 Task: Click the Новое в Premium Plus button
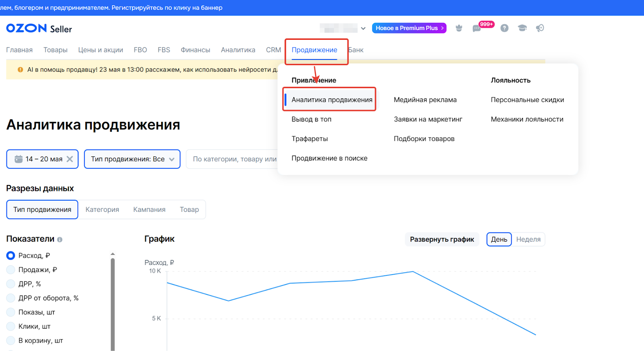click(409, 28)
